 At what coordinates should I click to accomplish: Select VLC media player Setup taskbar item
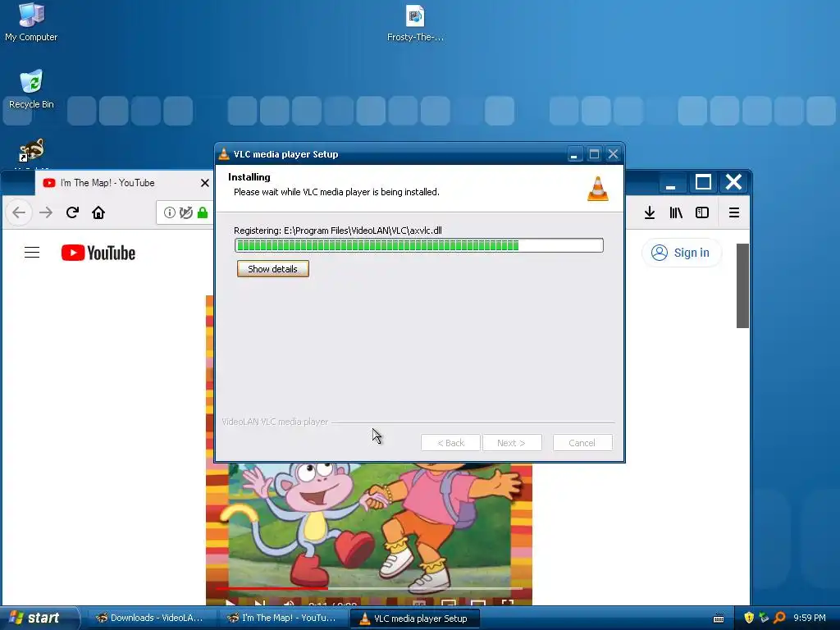pos(414,619)
